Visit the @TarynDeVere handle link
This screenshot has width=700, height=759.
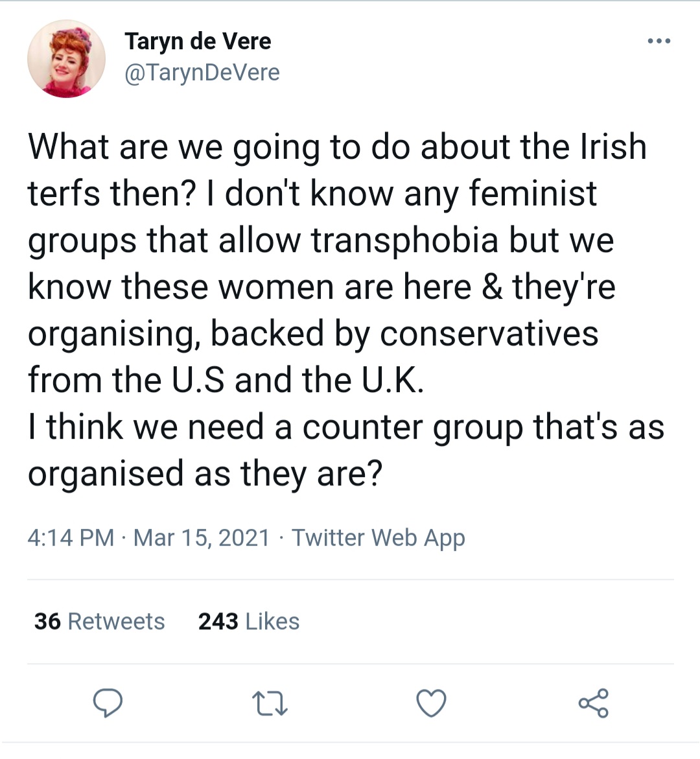click(x=202, y=73)
